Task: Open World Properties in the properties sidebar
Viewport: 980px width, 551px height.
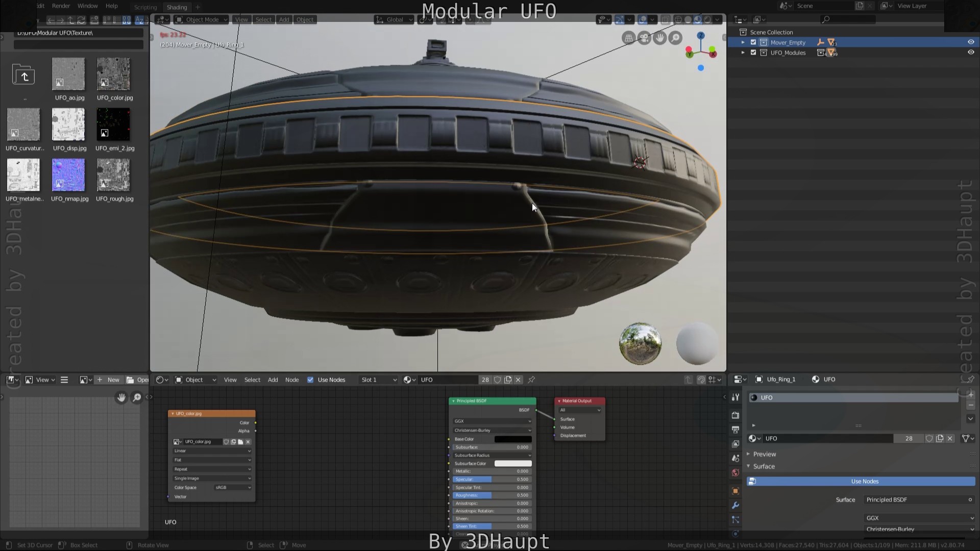Action: pyautogui.click(x=736, y=472)
